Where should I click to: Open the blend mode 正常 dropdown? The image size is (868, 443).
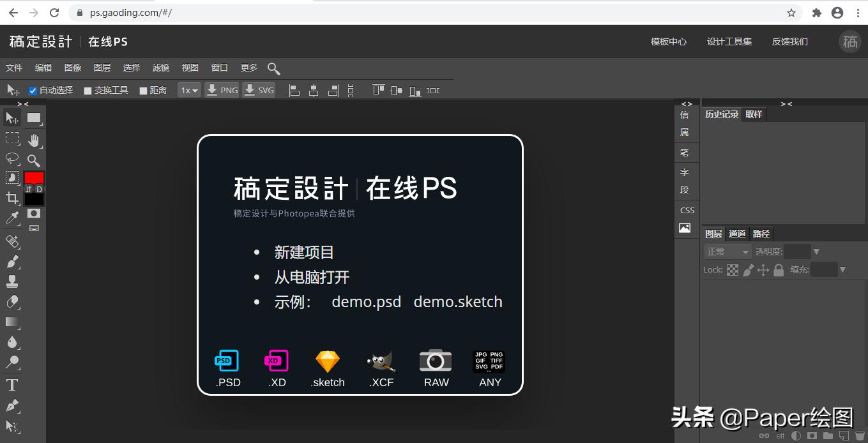coord(727,251)
